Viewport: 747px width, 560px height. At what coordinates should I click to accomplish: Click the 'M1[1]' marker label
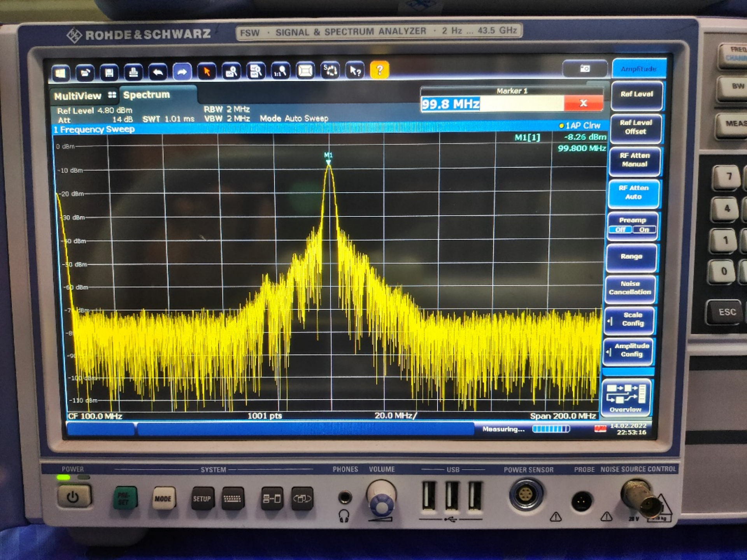527,137
